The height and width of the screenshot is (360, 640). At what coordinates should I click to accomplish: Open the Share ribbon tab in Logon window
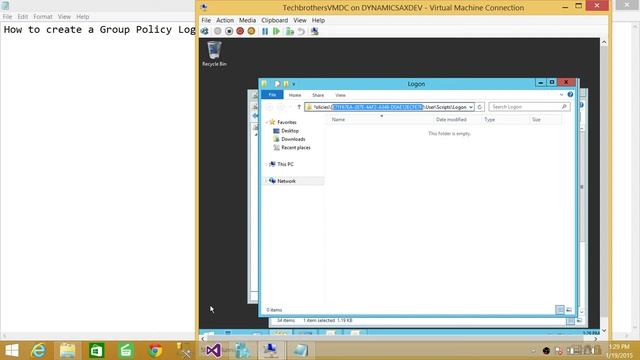tap(318, 95)
